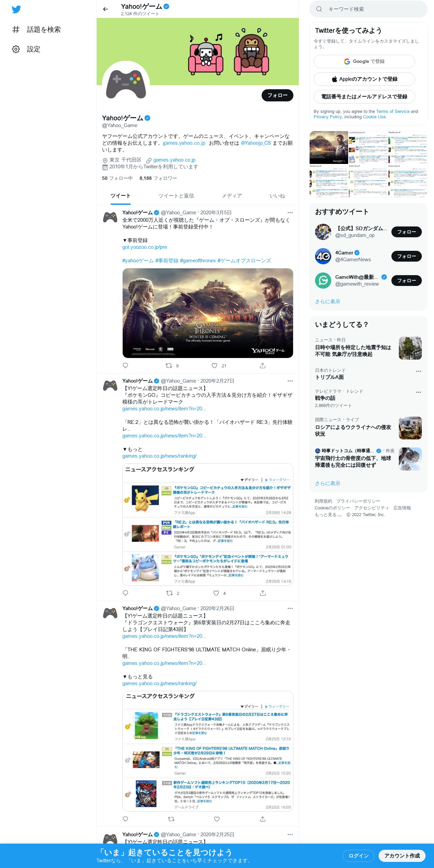Go back using the arrow icon
The width and height of the screenshot is (434, 868).
click(x=105, y=9)
